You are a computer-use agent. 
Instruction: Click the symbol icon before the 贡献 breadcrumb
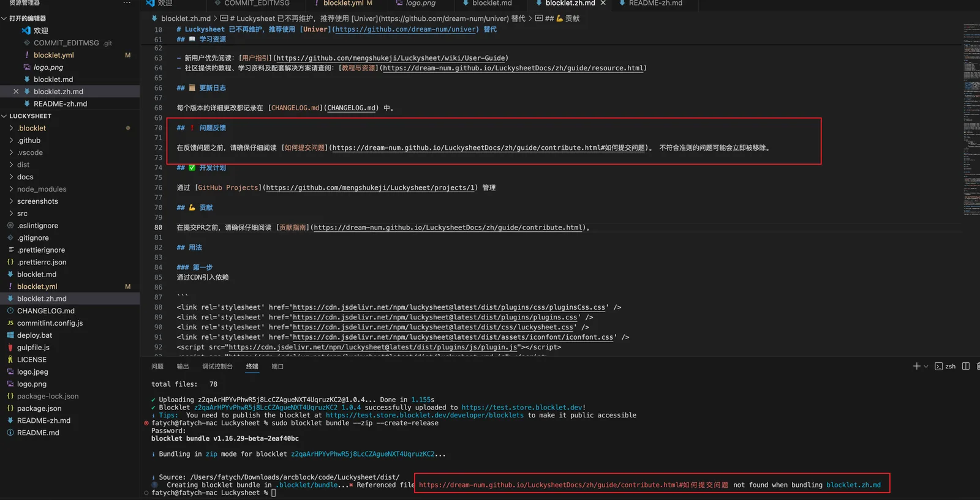(539, 18)
